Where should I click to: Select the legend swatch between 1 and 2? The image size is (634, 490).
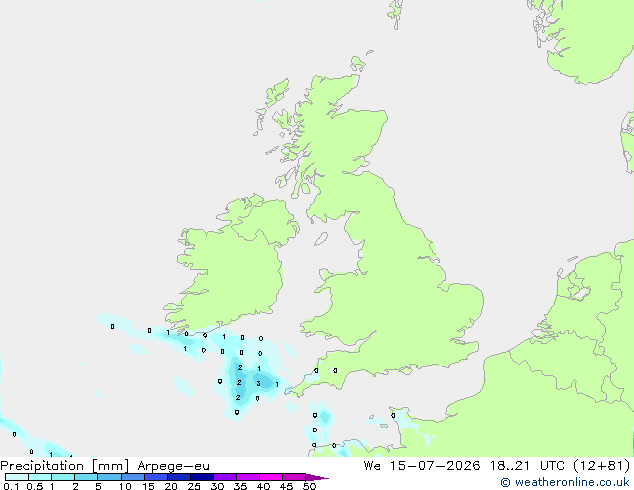click(x=63, y=477)
